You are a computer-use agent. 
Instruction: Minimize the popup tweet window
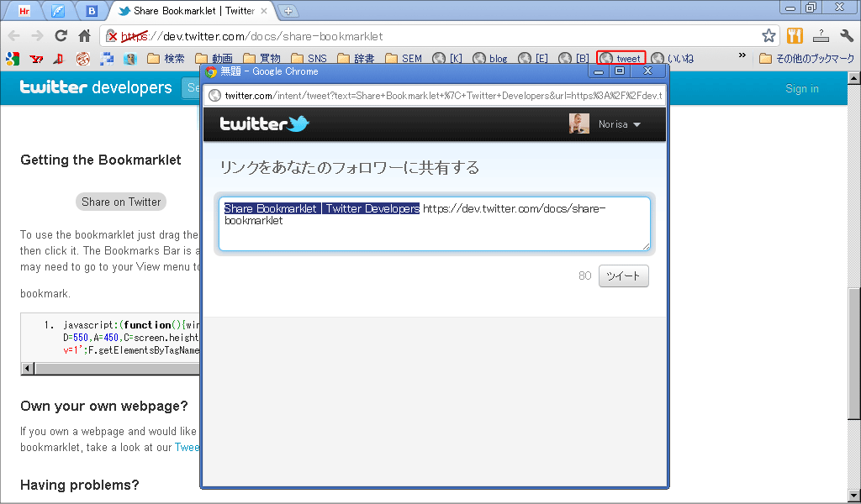point(599,71)
